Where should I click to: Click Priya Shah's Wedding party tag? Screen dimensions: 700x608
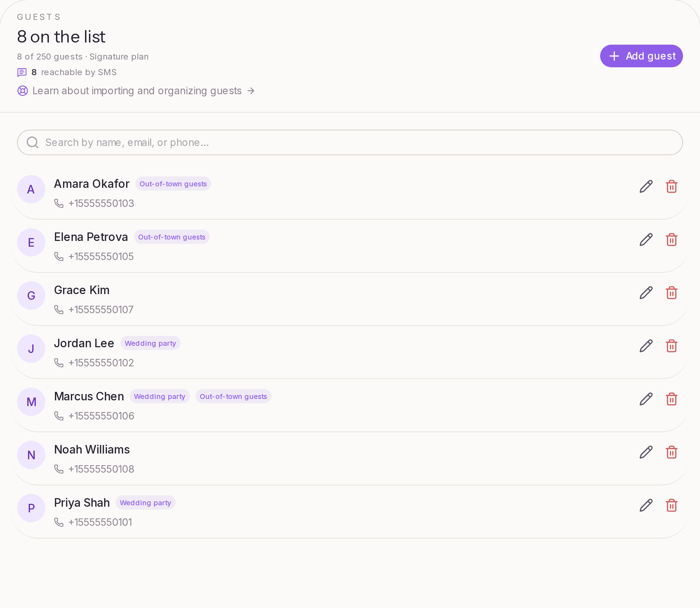tap(146, 503)
